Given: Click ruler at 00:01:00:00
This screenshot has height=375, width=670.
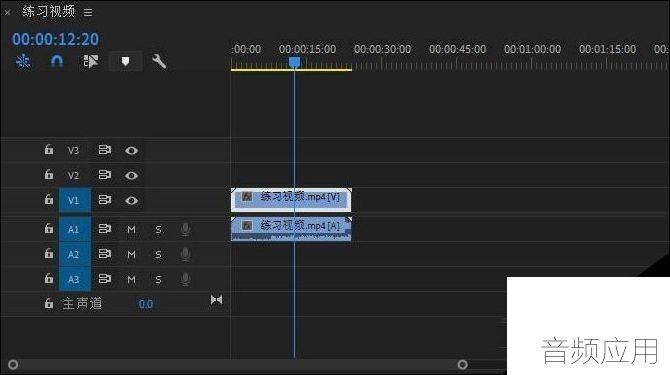Looking at the screenshot, I should click(532, 50).
